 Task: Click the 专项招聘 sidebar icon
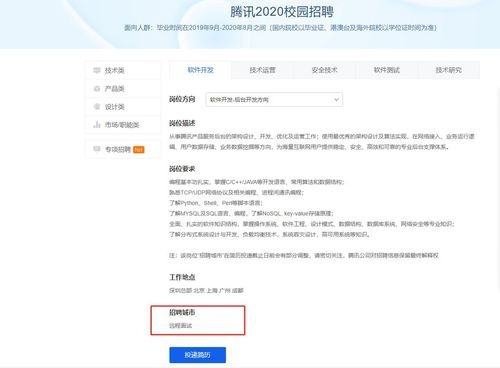97,149
